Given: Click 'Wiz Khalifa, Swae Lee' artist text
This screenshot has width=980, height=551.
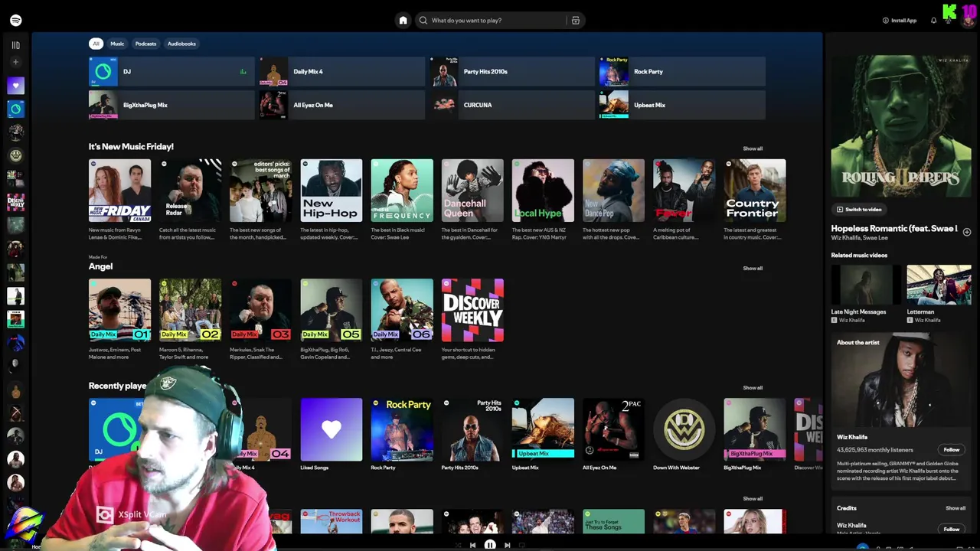Looking at the screenshot, I should (860, 238).
